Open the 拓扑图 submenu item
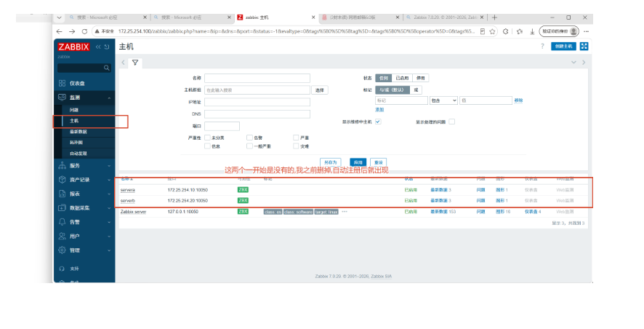The height and width of the screenshot is (329, 644). coord(76,142)
